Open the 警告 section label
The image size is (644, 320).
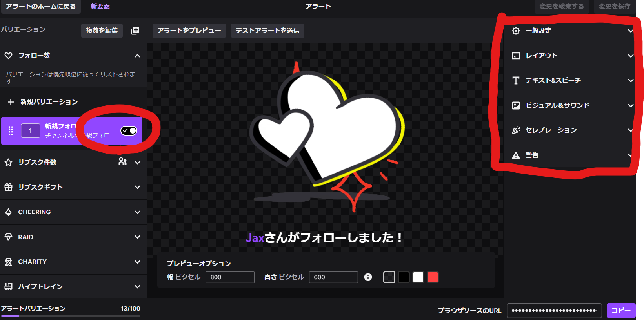pyautogui.click(x=532, y=155)
